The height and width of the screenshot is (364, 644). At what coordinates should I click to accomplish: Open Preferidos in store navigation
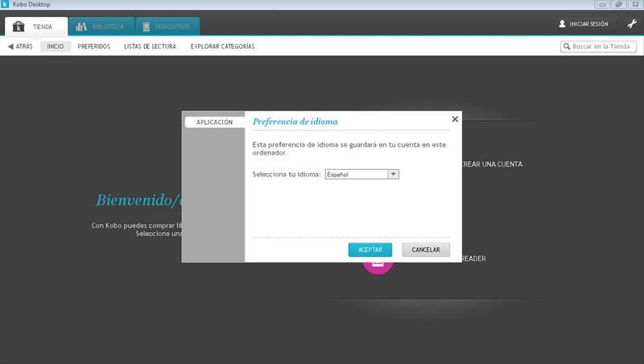pyautogui.click(x=94, y=47)
